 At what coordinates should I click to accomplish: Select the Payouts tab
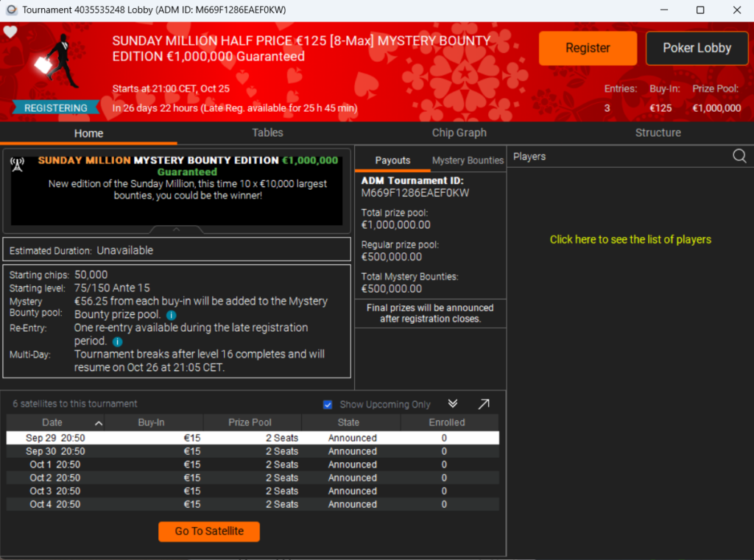392,160
